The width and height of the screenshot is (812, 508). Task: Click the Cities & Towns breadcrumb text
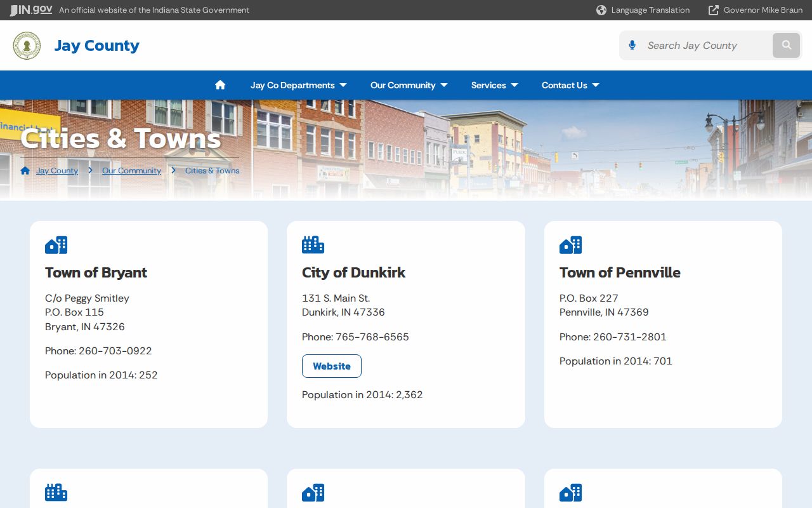pos(212,171)
